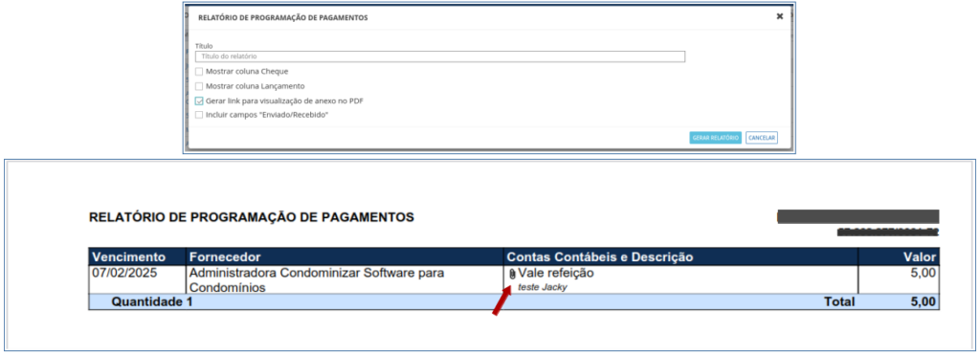Close the Relatório de Programação de Pagamentos dialog
The height and width of the screenshot is (356, 980).
point(779,17)
